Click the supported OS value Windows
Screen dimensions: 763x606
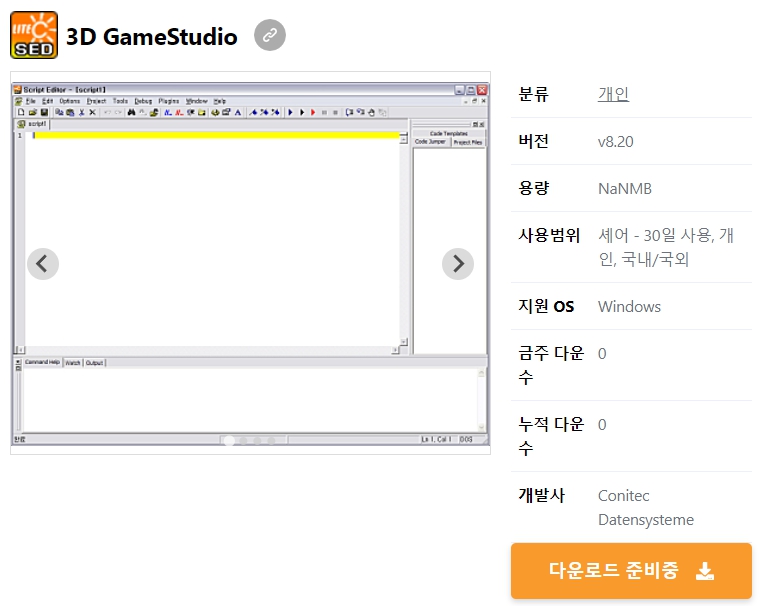[629, 307]
